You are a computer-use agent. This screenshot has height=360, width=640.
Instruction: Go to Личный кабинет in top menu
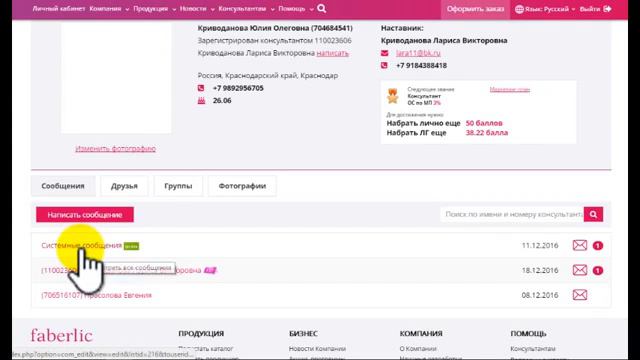tap(59, 9)
